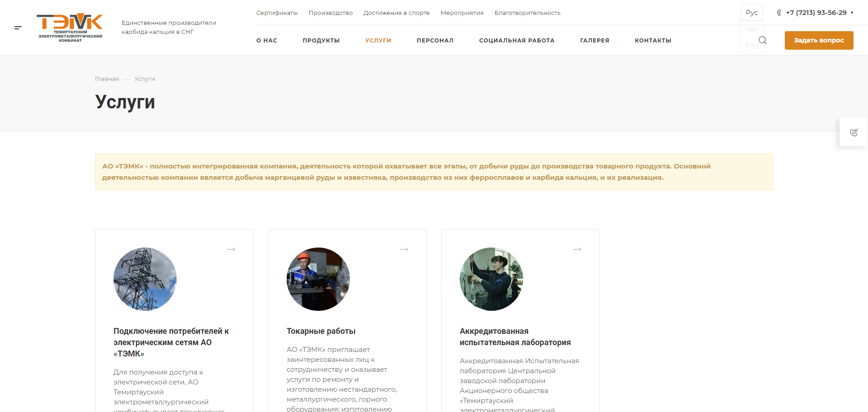Click Токарные работы description paragraph
This screenshot has width=868, height=412.
342,379
